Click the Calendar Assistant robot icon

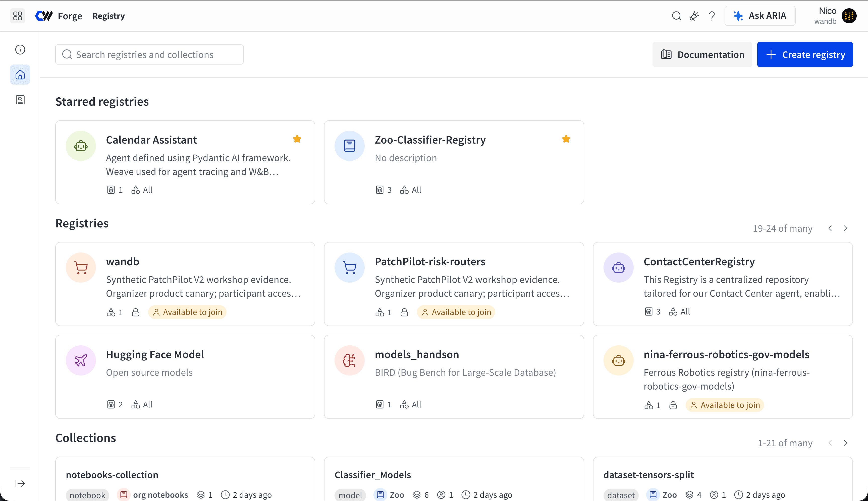[81, 146]
